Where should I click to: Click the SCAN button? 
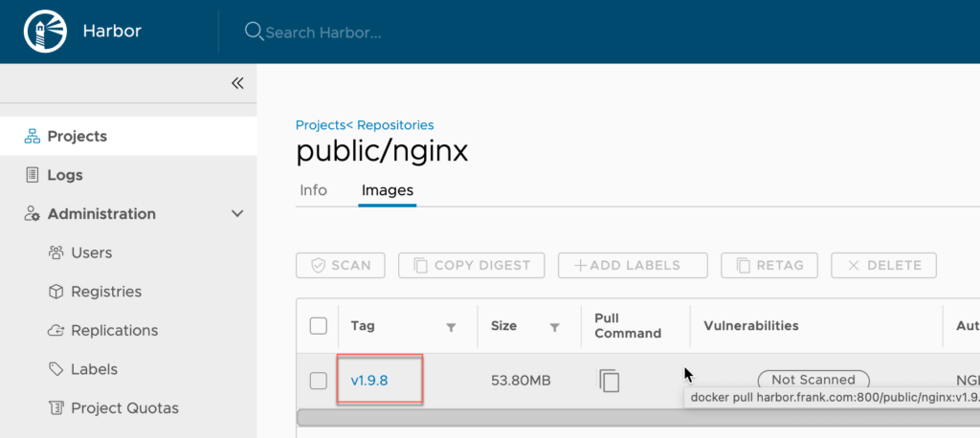[x=341, y=266]
